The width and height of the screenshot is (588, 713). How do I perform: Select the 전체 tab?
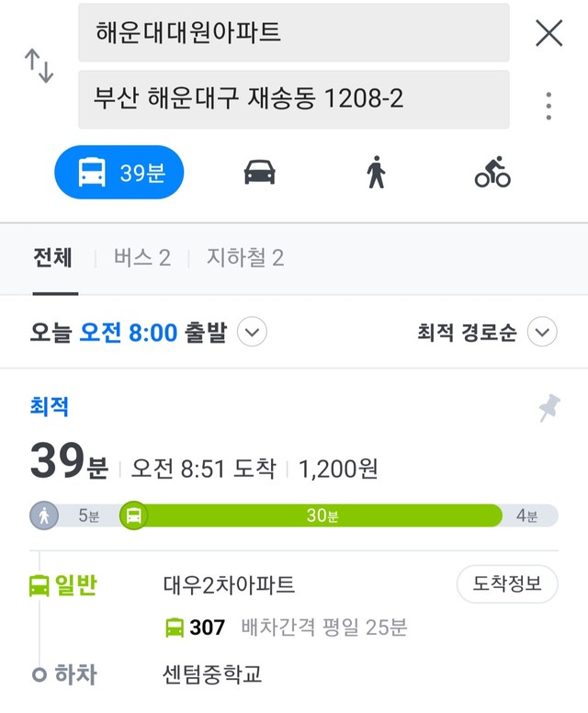(52, 258)
